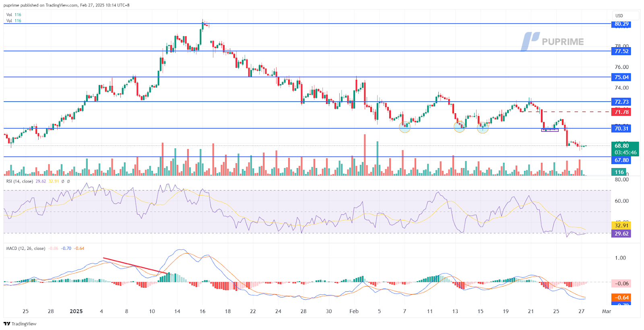
Task: Click the puprime published on TradingView.com header
Action: [66, 5]
